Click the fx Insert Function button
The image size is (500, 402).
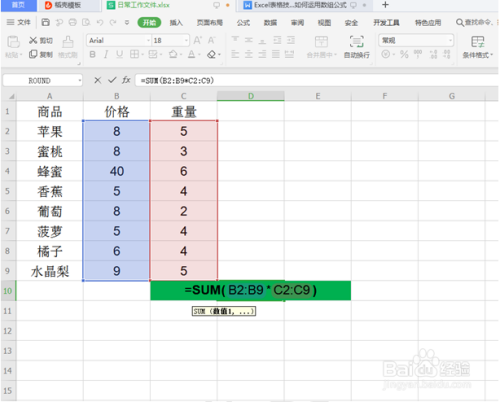pos(126,80)
